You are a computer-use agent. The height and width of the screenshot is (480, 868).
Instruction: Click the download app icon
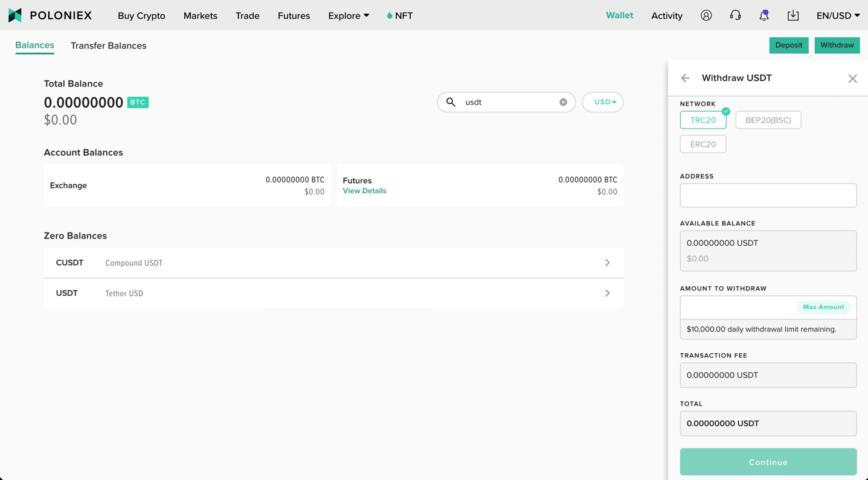(793, 15)
